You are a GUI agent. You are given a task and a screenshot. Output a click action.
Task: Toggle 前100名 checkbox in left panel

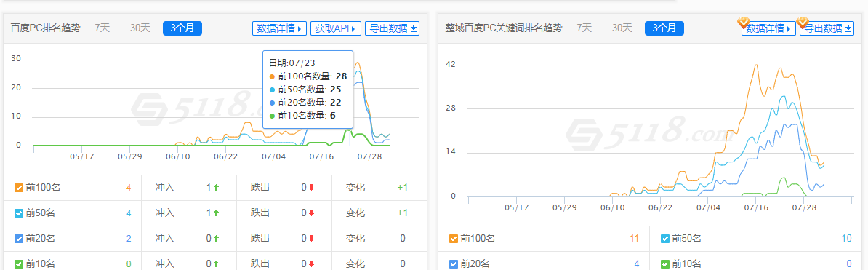click(x=19, y=187)
